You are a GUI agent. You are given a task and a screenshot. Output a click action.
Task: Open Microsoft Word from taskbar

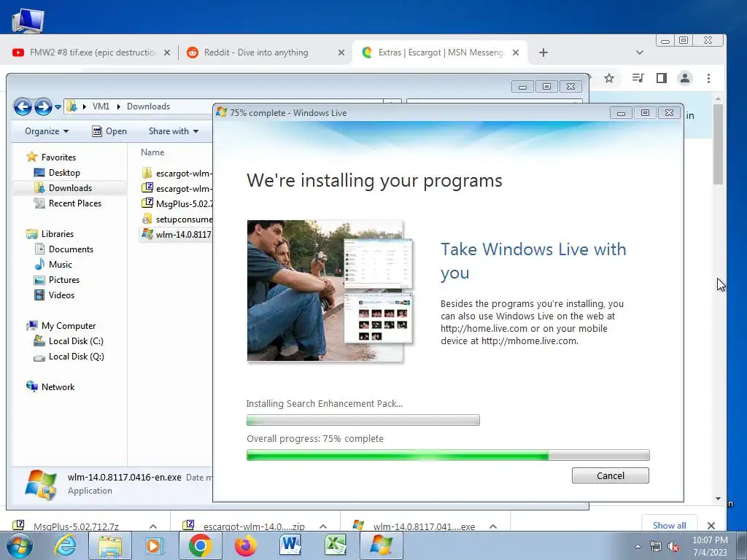(x=290, y=545)
